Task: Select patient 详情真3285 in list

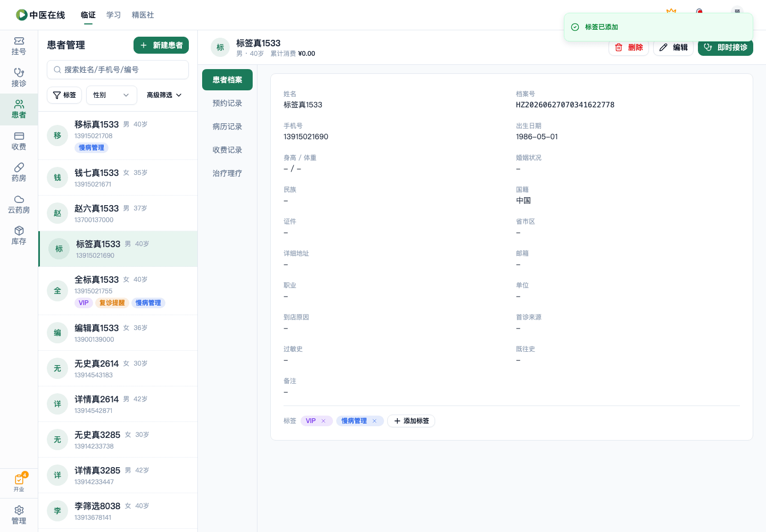Action: coord(118,475)
